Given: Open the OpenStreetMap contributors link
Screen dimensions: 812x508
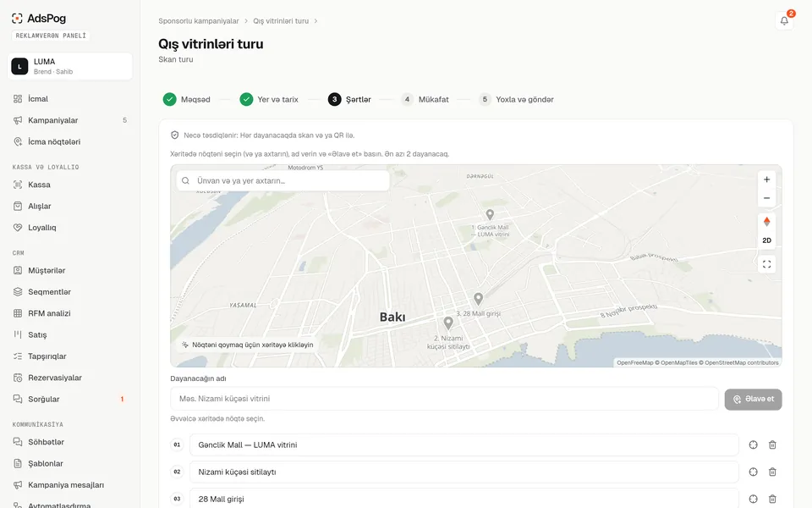Looking at the screenshot, I should pyautogui.click(x=742, y=363).
